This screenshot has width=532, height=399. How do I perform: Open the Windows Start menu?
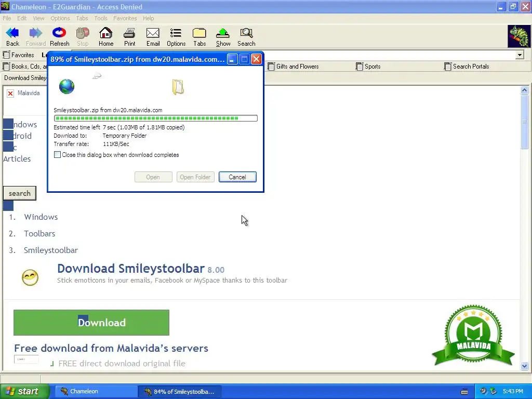point(24,391)
